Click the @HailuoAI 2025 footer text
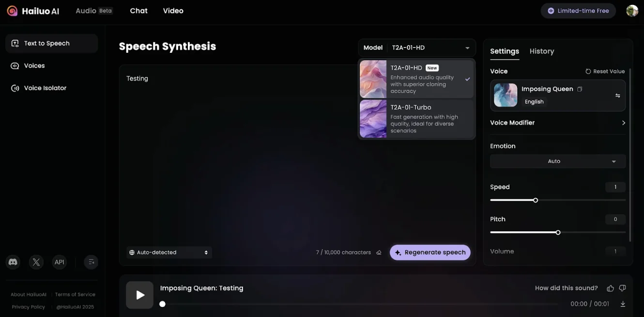 click(75, 307)
